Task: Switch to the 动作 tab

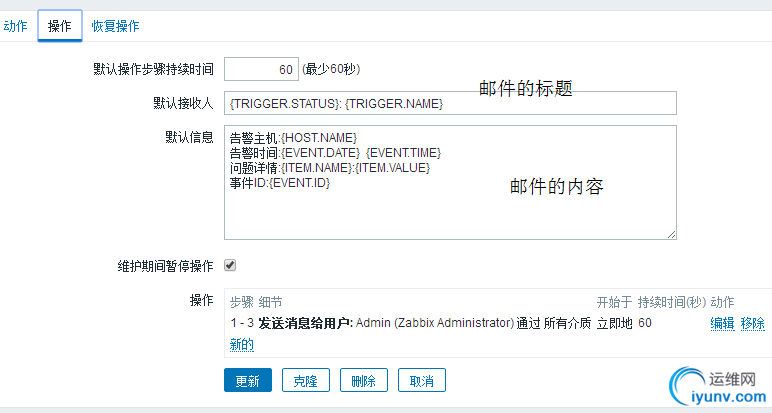Action: click(15, 26)
